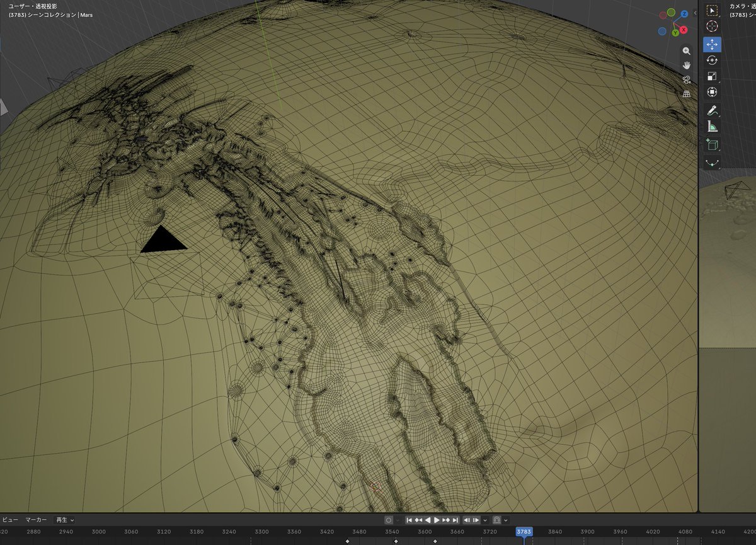The width and height of the screenshot is (756, 545).
Task: Select the Select Box tool
Action: [713, 11]
